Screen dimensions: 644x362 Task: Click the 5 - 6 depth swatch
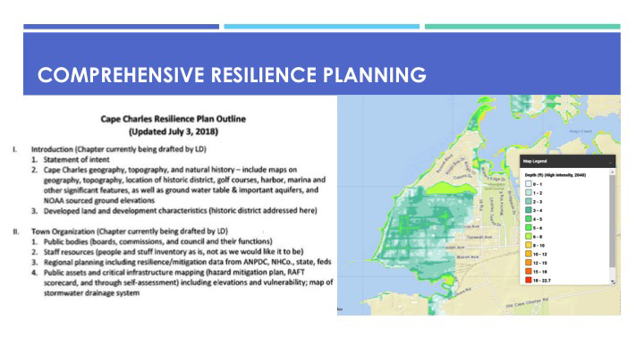coord(529,227)
